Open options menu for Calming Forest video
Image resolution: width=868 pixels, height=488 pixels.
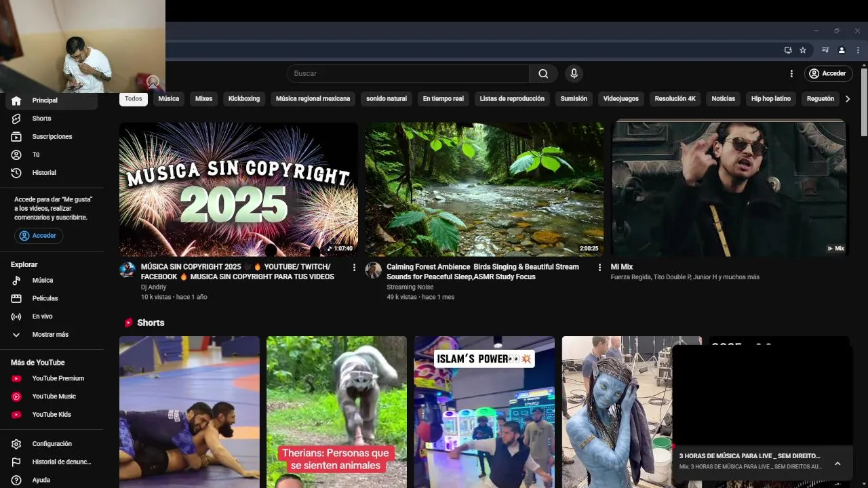click(599, 268)
